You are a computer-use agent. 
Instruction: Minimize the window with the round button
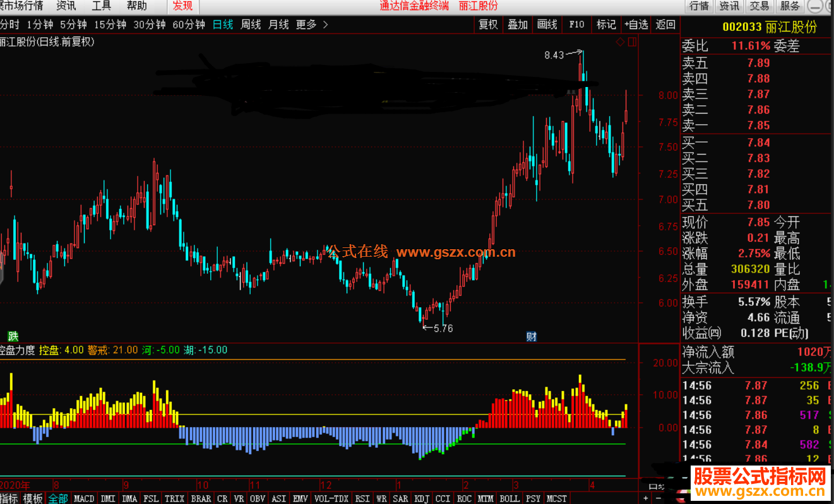pos(816,6)
